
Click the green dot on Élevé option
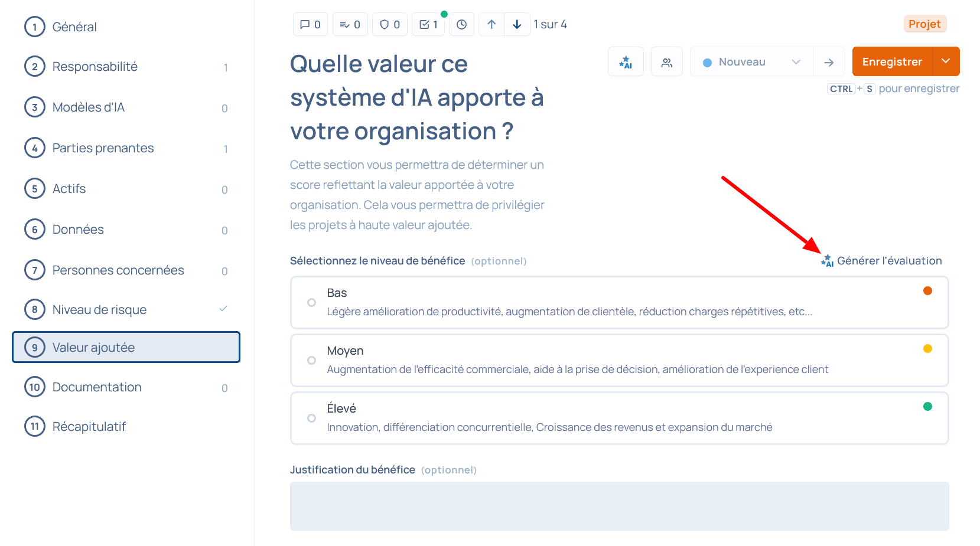pos(927,407)
